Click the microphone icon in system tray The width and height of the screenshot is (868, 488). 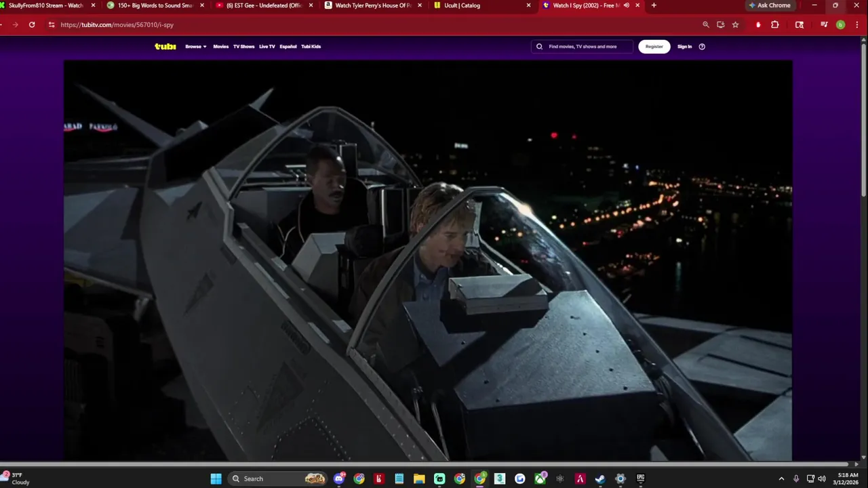[x=796, y=479]
